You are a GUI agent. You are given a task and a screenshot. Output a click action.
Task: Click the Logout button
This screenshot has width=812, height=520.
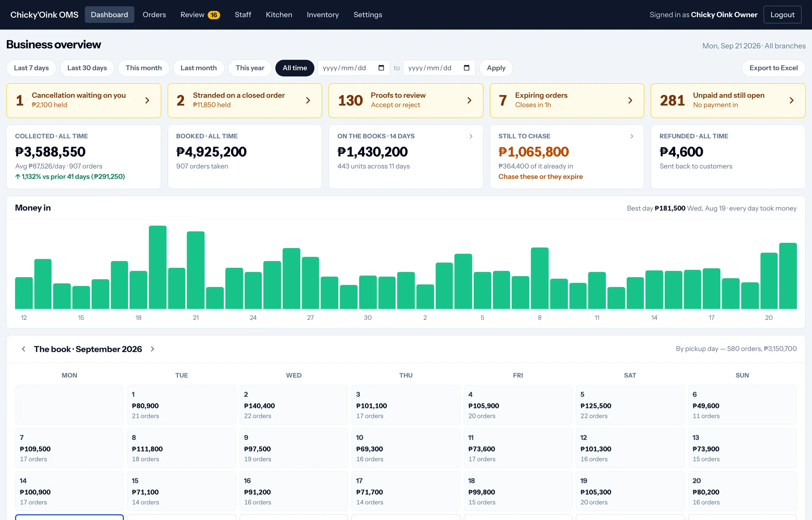pyautogui.click(x=782, y=15)
